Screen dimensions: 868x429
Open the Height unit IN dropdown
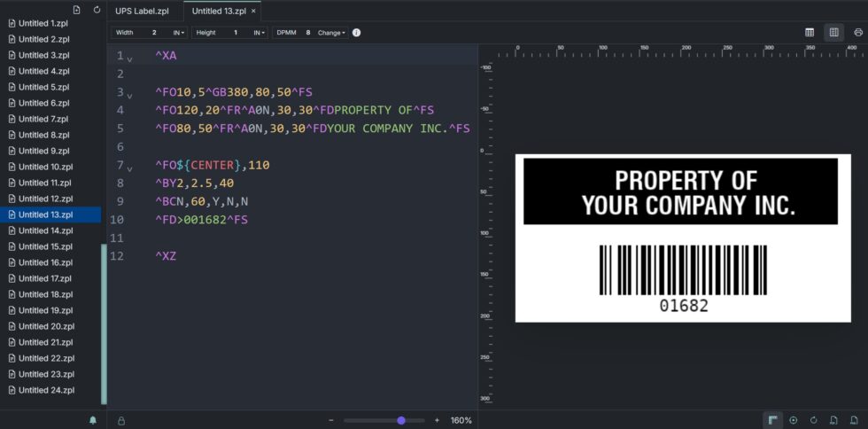[260, 33]
